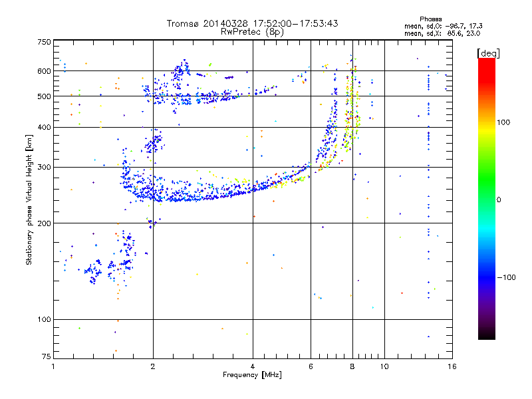Click the x-axis tick label "1"
This screenshot has height=399, width=532.
point(53,366)
